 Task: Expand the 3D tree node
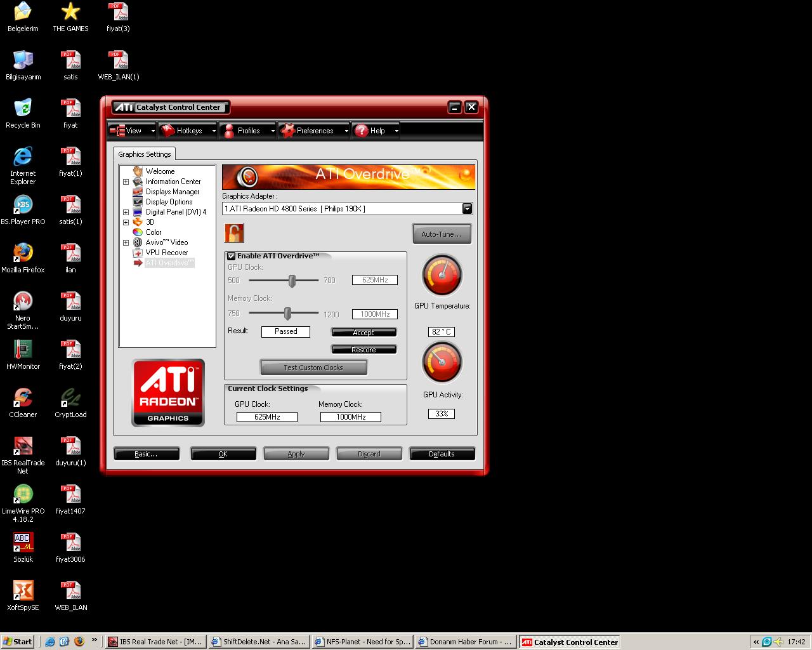click(x=126, y=222)
